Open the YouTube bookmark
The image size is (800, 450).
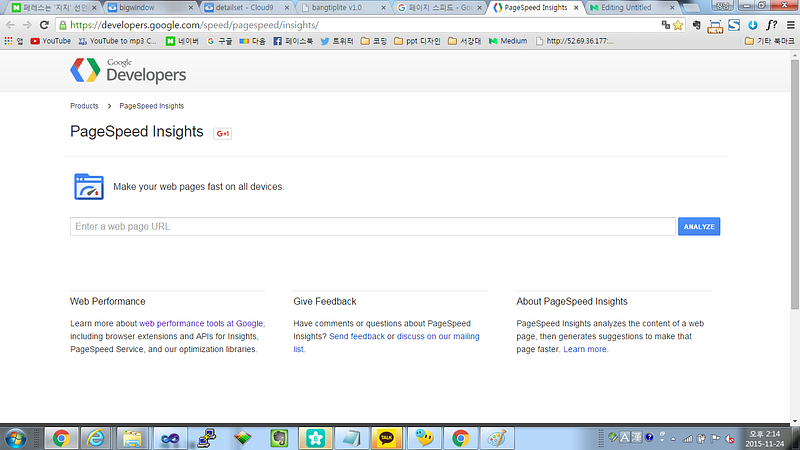click(x=51, y=41)
